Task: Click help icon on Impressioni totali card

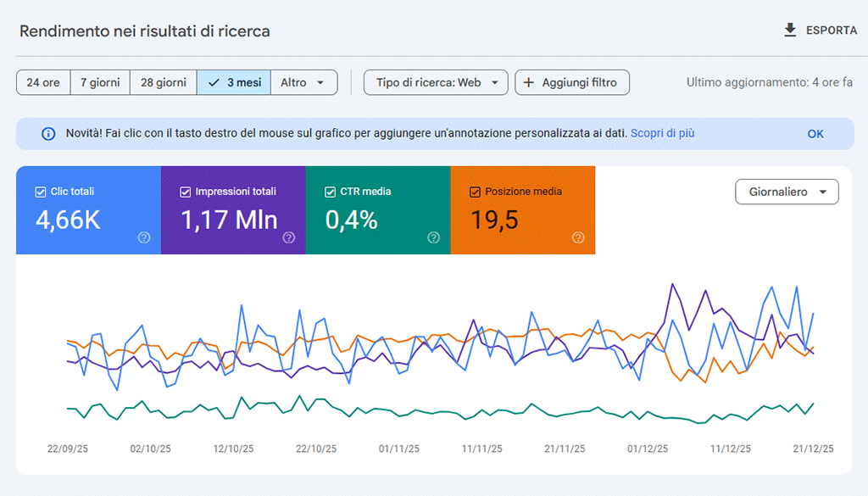Action: (x=289, y=238)
